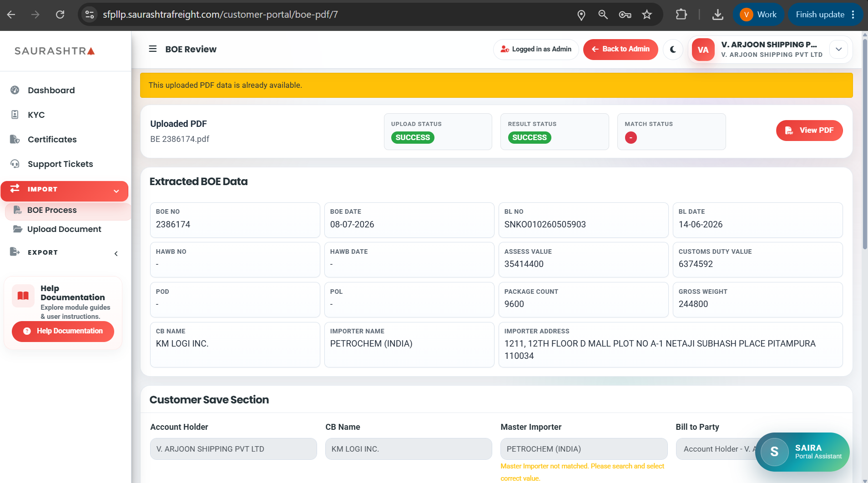This screenshot has height=483, width=868.
Task: Expand the EXPORT menu section
Action: pyautogui.click(x=66, y=252)
